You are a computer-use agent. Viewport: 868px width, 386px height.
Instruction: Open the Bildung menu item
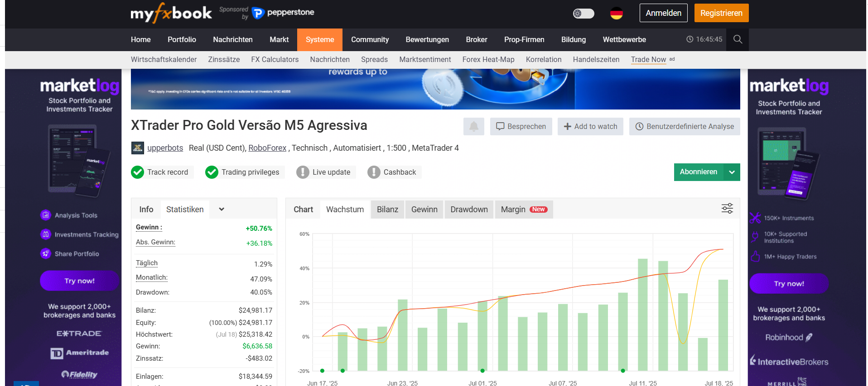[x=574, y=39]
